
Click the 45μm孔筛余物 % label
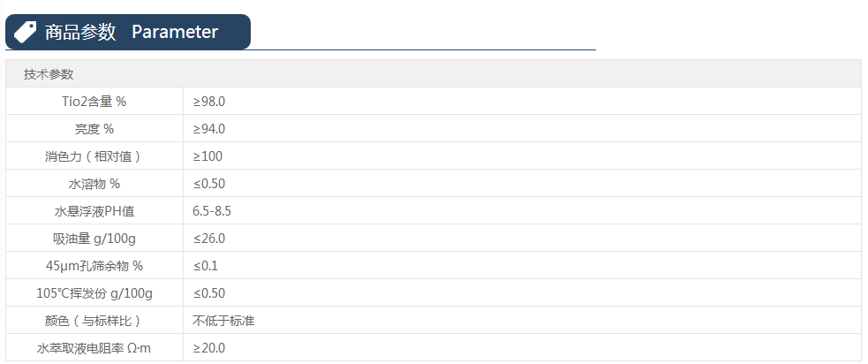[94, 266]
